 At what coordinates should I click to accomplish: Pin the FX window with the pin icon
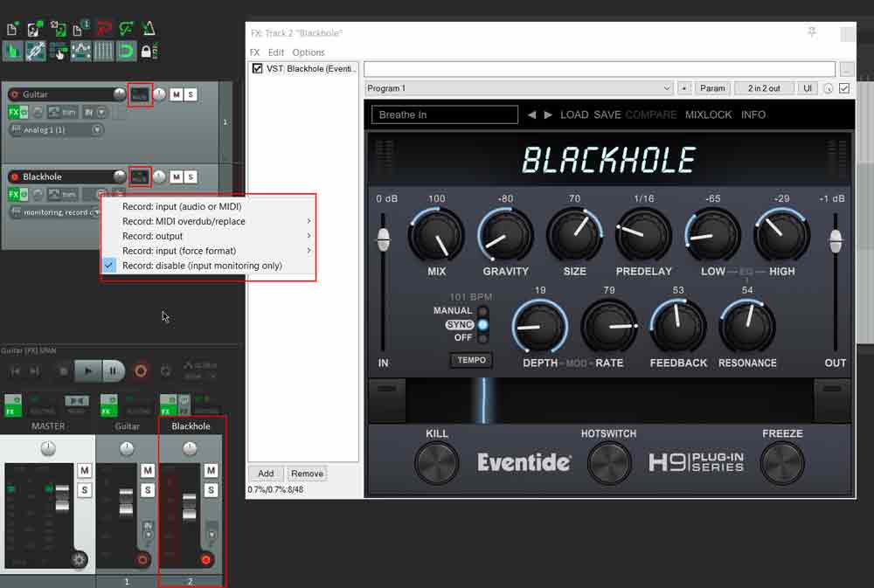point(812,32)
